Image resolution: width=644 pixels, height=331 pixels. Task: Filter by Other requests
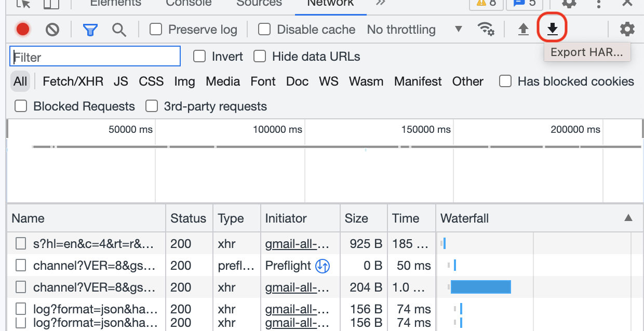(x=467, y=81)
